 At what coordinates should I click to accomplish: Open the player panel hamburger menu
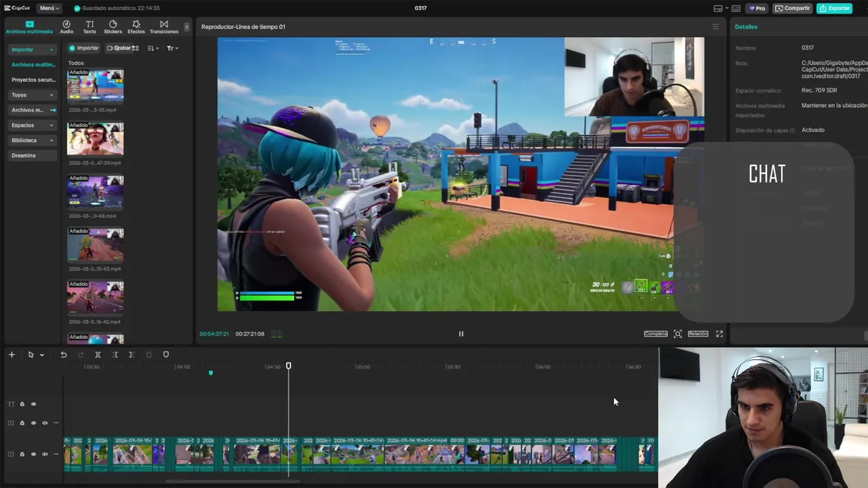[715, 26]
